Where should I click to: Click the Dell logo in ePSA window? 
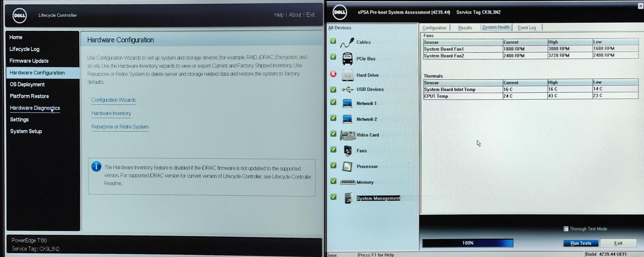click(x=340, y=12)
